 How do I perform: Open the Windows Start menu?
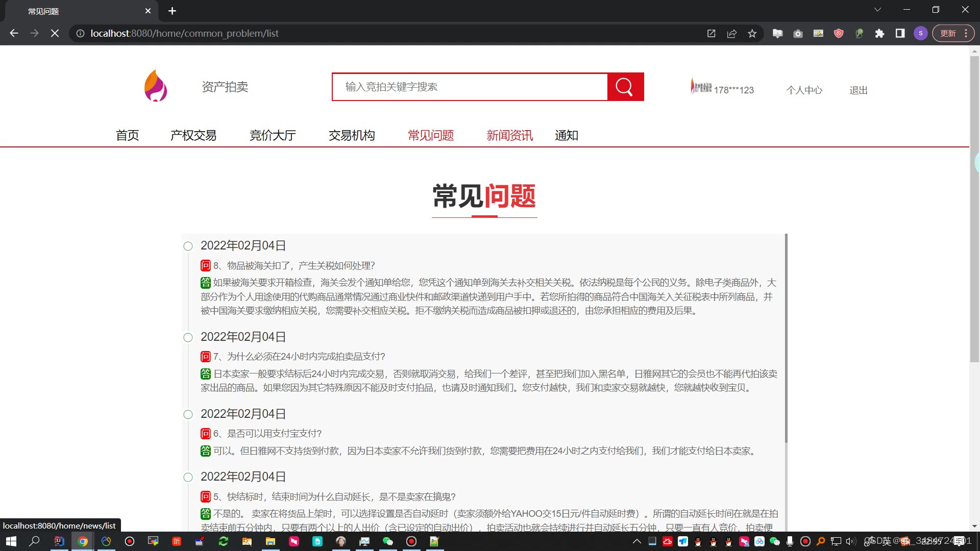(11, 541)
